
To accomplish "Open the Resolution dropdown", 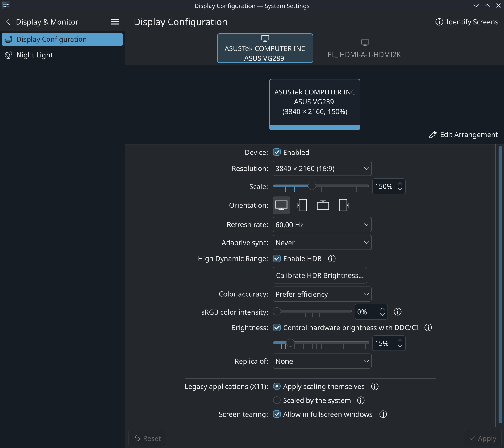I will [x=322, y=169].
